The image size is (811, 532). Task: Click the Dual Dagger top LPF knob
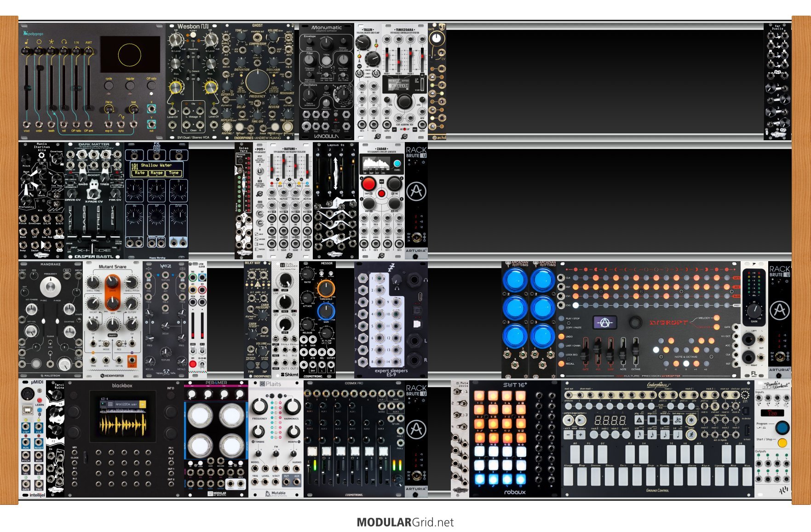point(285,280)
